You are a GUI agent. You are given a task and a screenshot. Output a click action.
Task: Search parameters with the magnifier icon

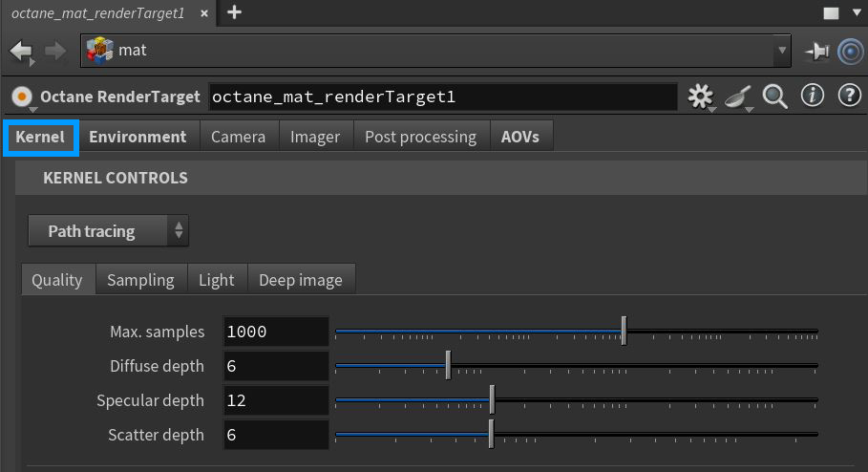coord(774,97)
